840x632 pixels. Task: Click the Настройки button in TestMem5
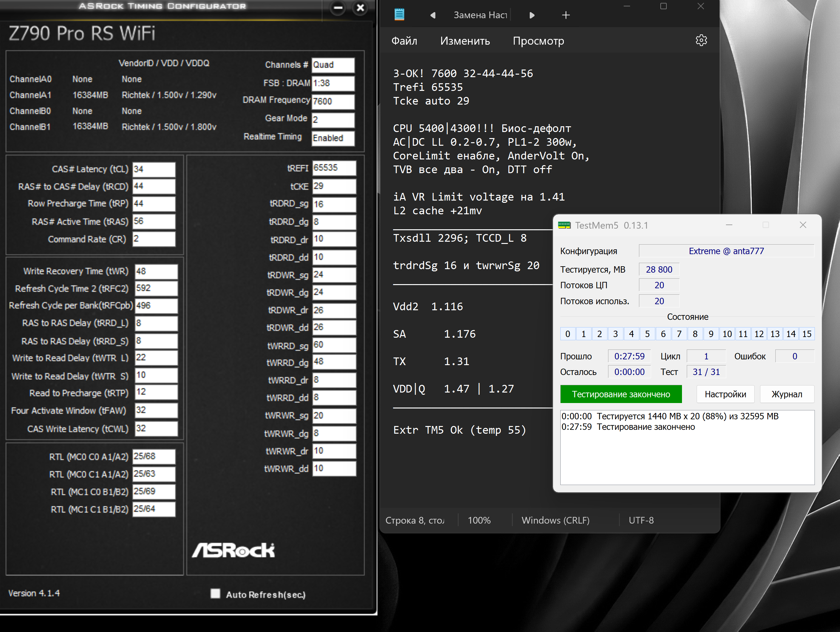tap(725, 394)
